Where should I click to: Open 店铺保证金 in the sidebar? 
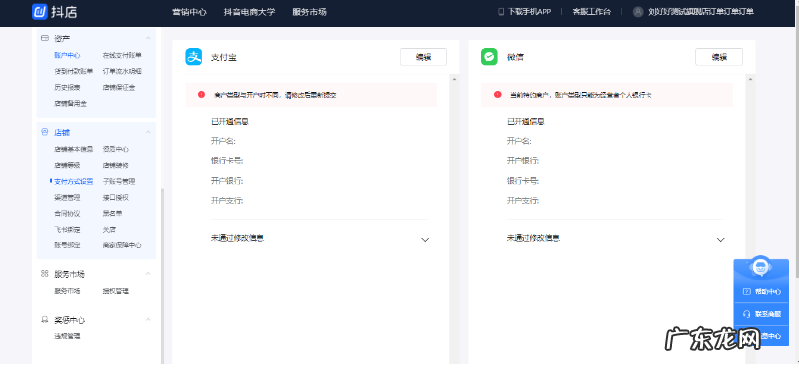pyautogui.click(x=119, y=87)
